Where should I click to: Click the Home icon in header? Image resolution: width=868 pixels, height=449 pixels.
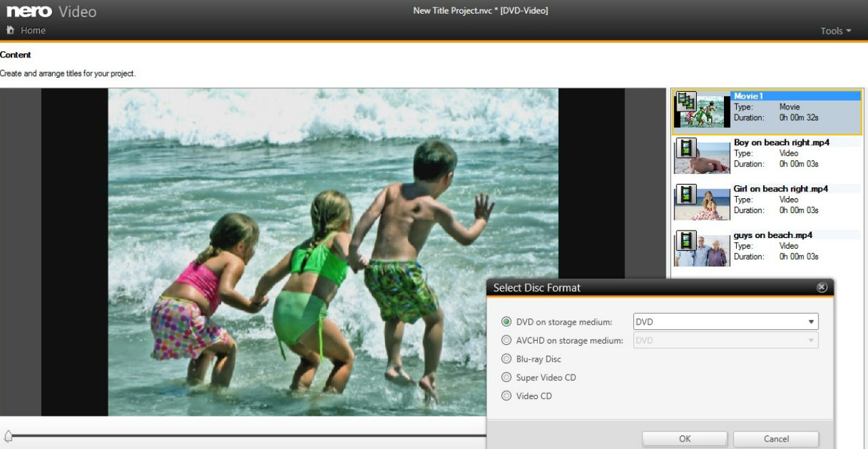(10, 30)
